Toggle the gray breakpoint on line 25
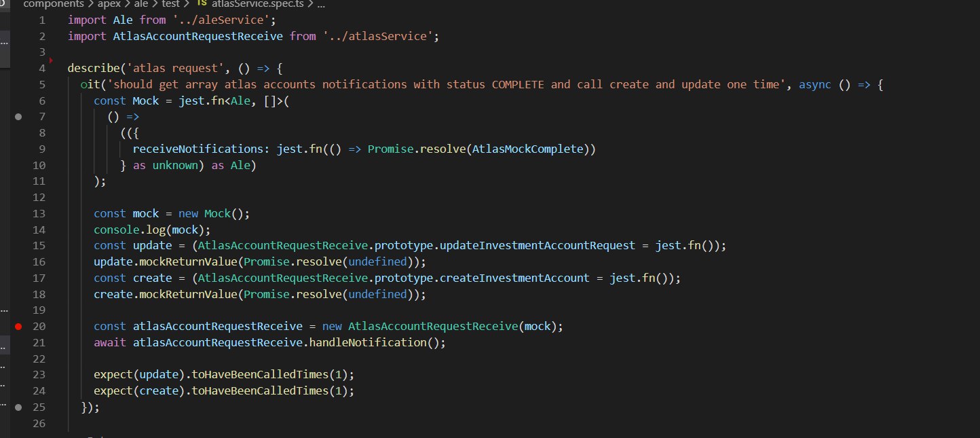This screenshot has width=980, height=438. [x=18, y=407]
